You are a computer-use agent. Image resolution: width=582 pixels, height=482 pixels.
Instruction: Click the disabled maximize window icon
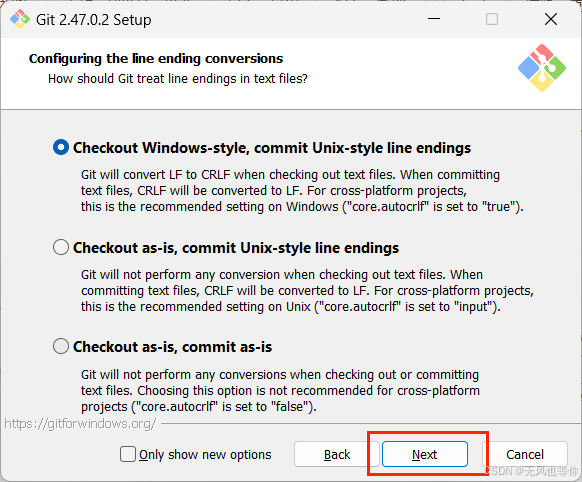tap(492, 19)
